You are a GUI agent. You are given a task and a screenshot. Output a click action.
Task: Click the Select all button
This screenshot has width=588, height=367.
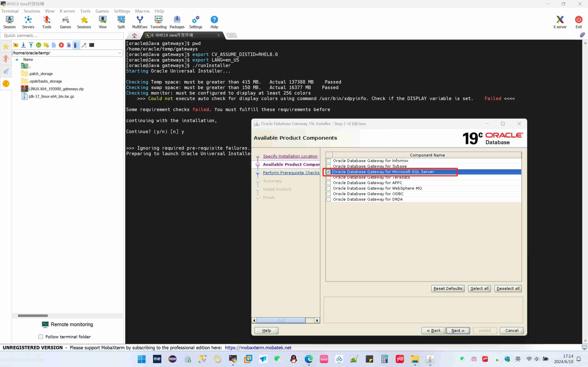pos(479,289)
